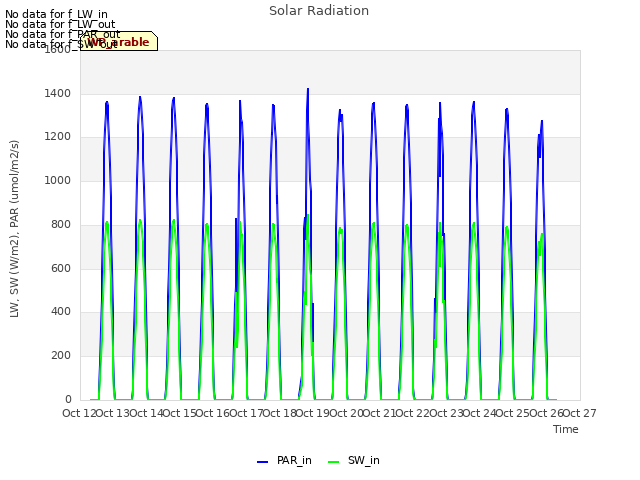The image size is (640, 480).
Task: Select the SW_in legend label
Action: coord(364,460)
